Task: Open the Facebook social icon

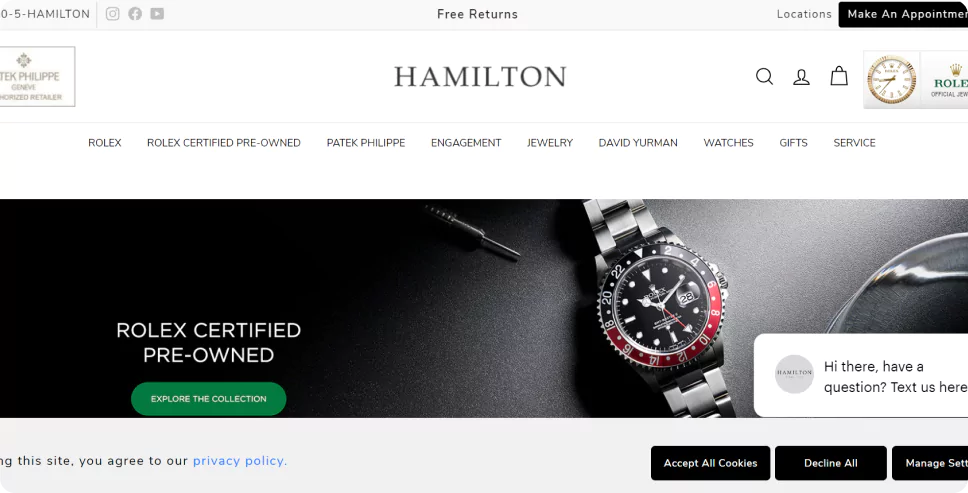Action: click(x=135, y=14)
